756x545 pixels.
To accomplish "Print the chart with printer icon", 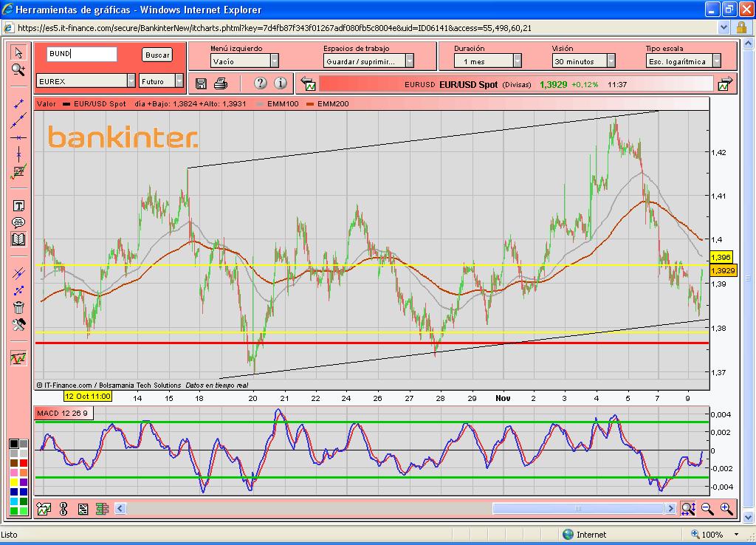I will pyautogui.click(x=221, y=83).
